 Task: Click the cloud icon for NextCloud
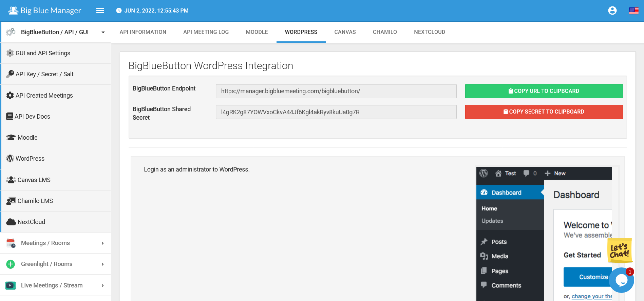11,222
